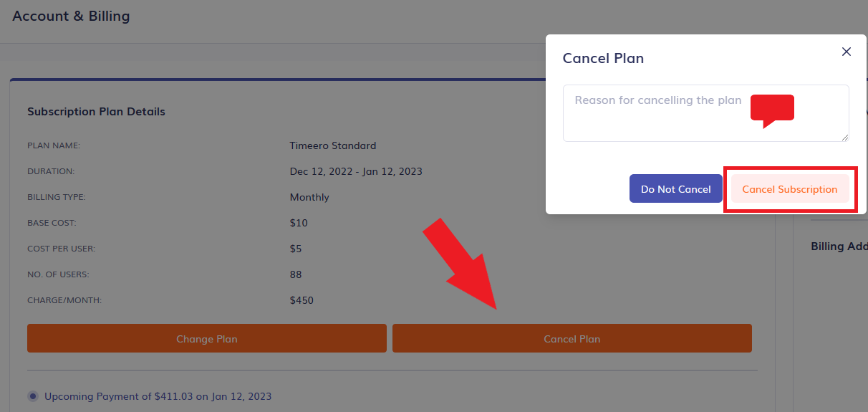Click the Monthly billing type value

tap(309, 197)
